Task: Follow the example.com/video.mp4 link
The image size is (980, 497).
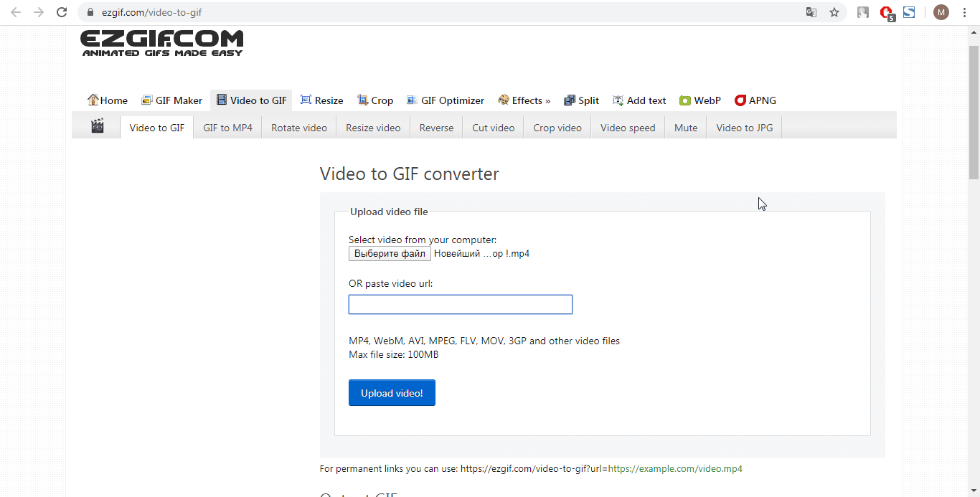Action: click(675, 469)
